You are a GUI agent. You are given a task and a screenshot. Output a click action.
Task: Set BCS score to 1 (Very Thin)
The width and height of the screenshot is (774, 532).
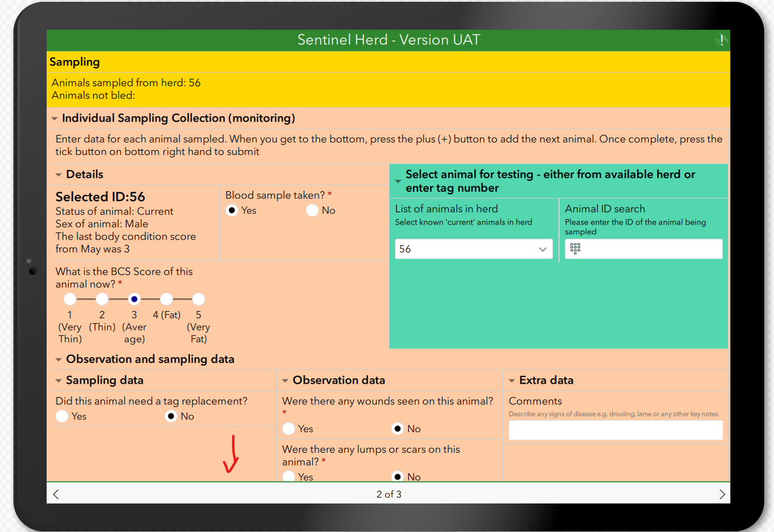(70, 299)
